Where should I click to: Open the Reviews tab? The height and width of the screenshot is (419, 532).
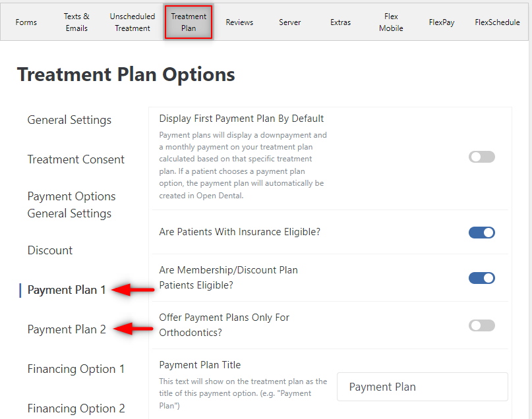point(239,22)
